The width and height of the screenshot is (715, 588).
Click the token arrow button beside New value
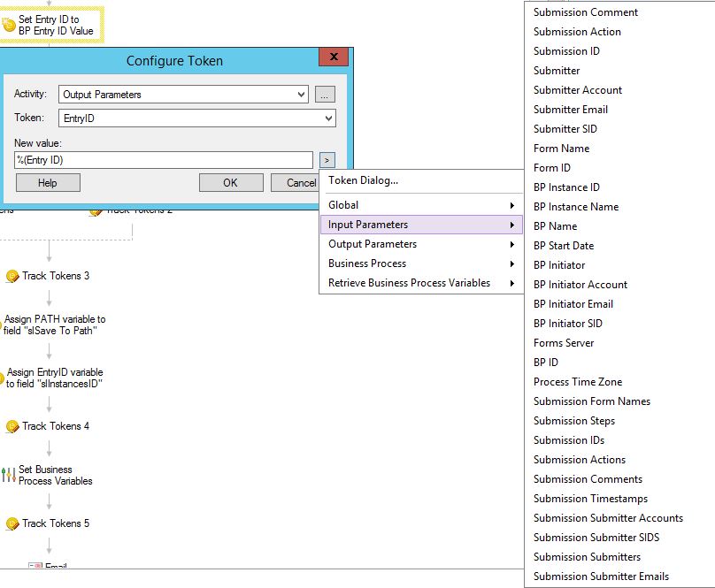coord(327,160)
